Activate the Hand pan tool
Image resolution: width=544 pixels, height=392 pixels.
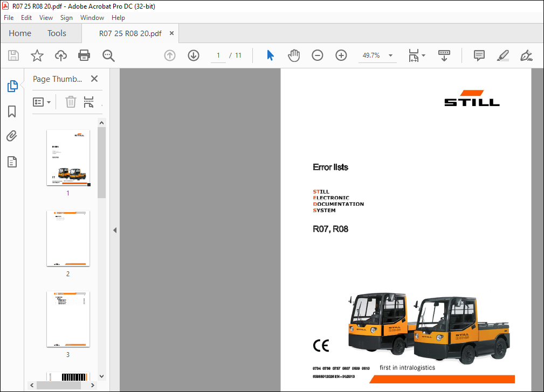(293, 55)
